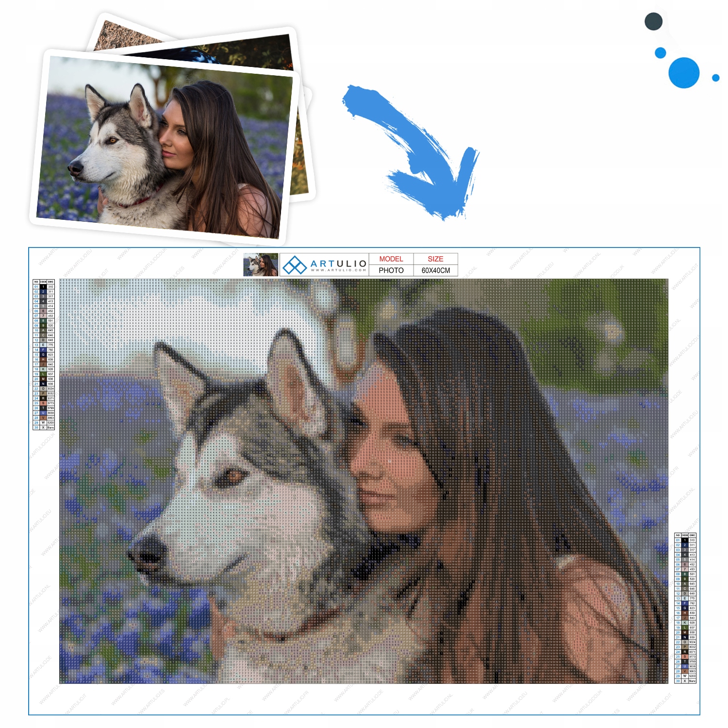The width and height of the screenshot is (728, 728).
Task: Click the largest blue decorative circle
Action: point(683,73)
